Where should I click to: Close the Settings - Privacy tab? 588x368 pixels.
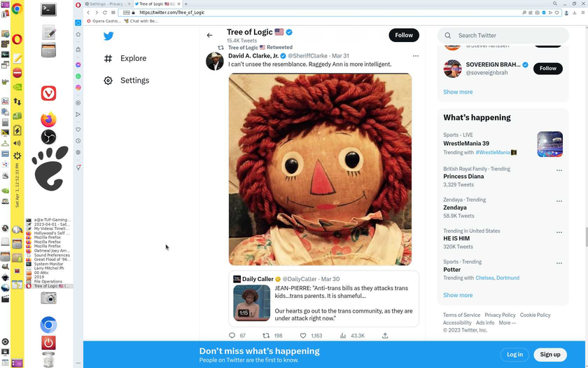[x=129, y=4]
